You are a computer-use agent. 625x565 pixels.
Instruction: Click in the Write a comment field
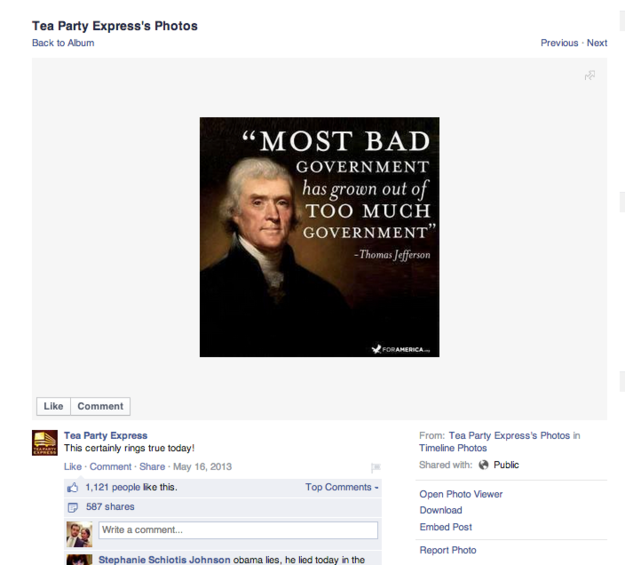tap(238, 530)
